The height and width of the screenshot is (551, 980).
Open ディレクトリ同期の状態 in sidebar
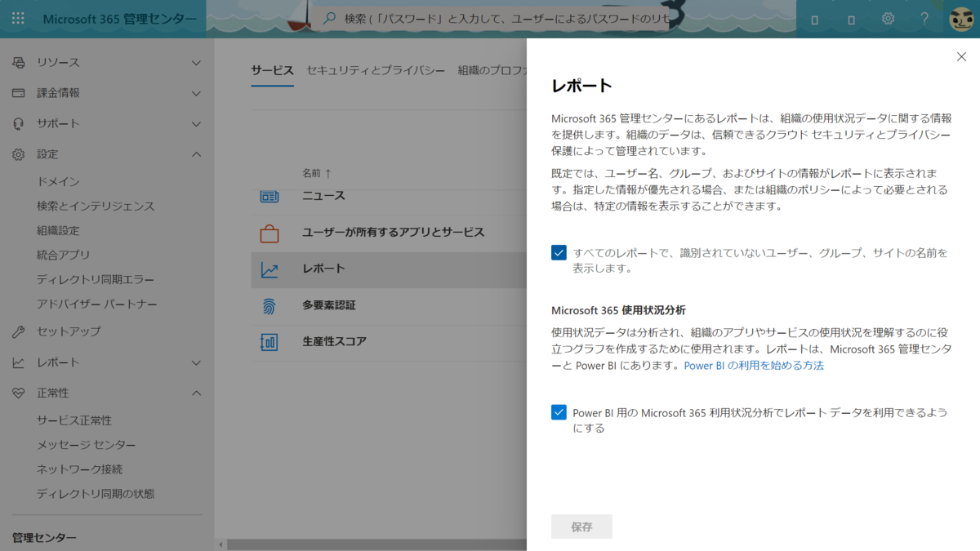[96, 494]
